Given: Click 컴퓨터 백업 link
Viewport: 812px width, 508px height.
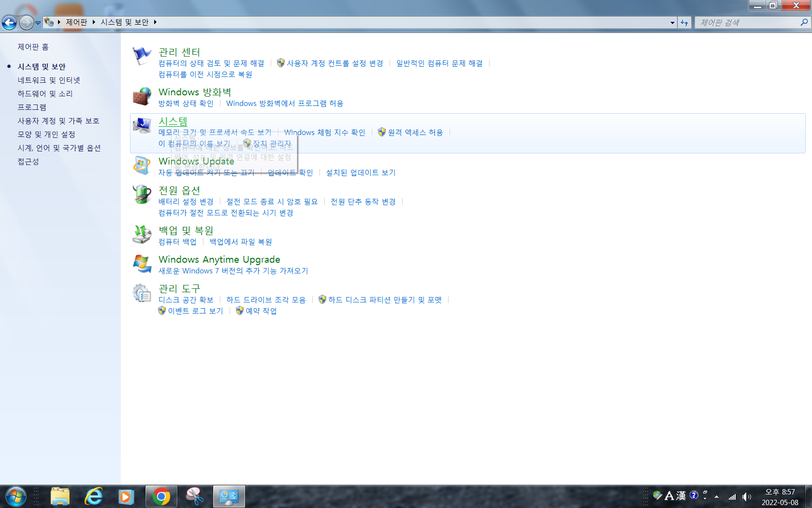Looking at the screenshot, I should [177, 242].
